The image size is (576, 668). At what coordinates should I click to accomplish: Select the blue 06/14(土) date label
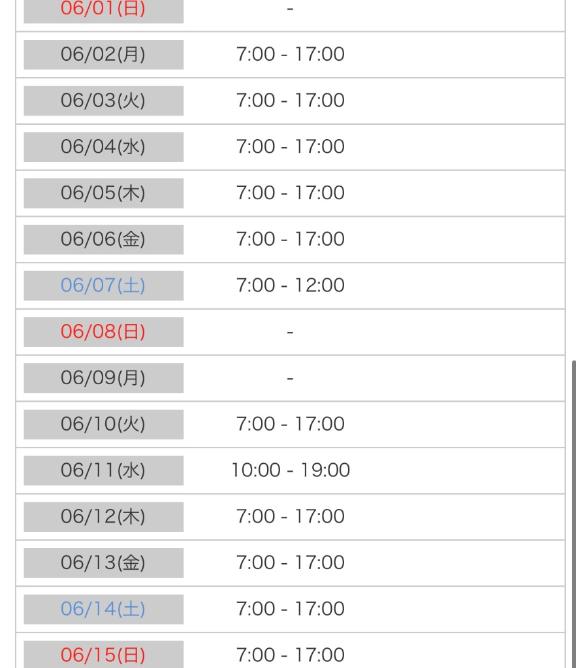point(104,609)
